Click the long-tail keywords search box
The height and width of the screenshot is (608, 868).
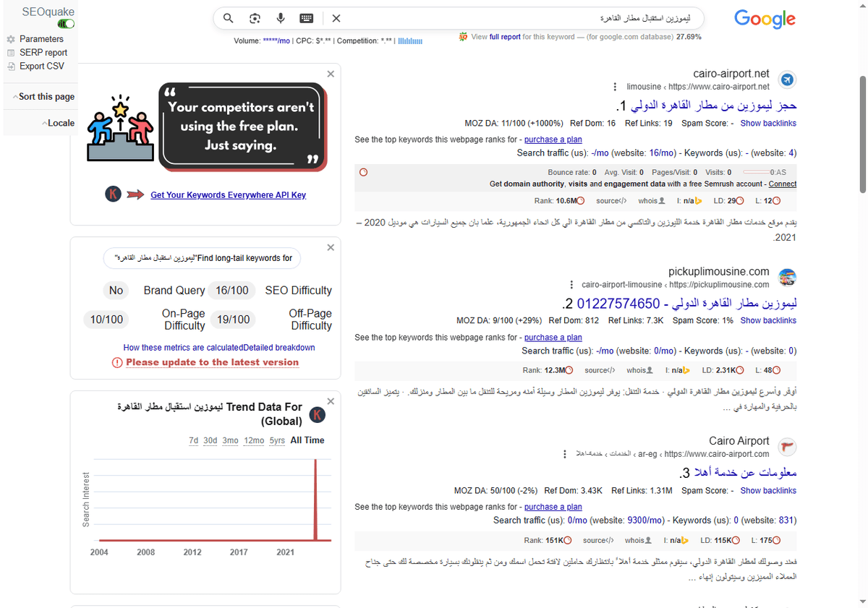click(203, 258)
